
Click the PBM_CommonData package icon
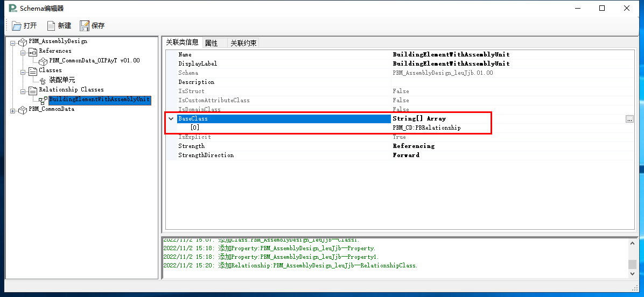[23, 110]
